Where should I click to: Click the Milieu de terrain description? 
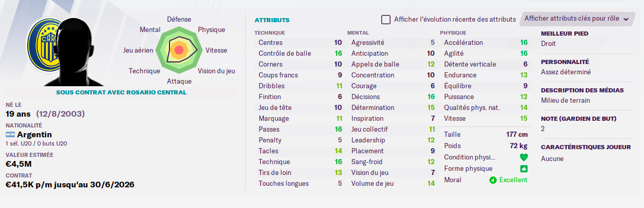click(x=566, y=101)
